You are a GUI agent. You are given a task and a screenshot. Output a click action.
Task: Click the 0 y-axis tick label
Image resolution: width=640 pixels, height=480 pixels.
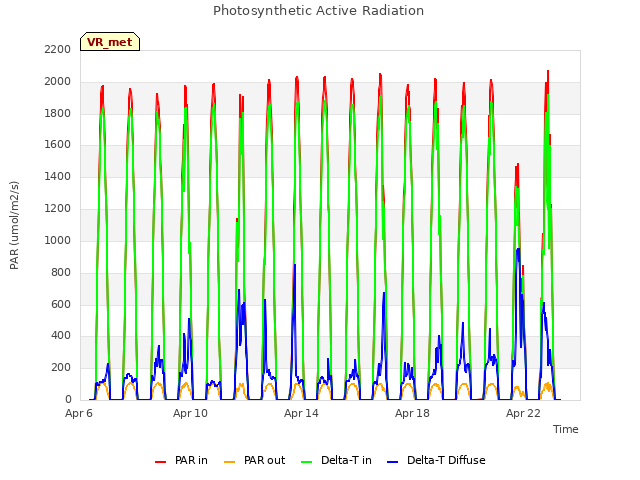tap(68, 399)
